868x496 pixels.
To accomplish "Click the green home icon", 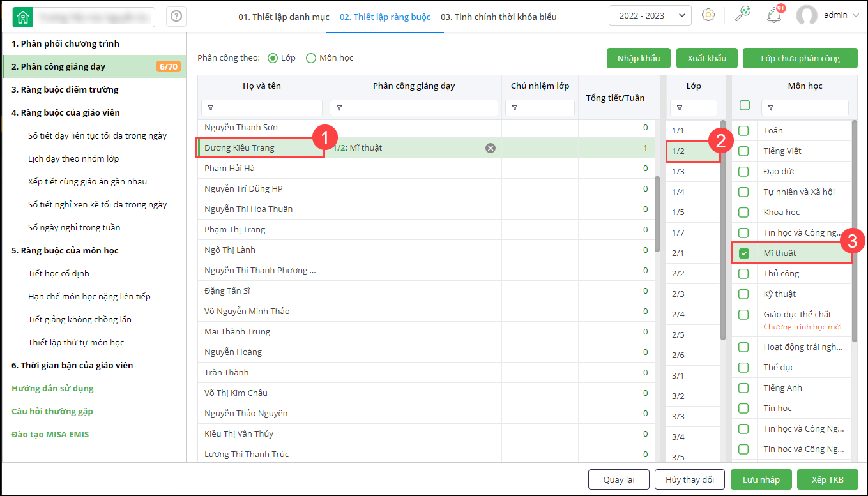I will 22,17.
